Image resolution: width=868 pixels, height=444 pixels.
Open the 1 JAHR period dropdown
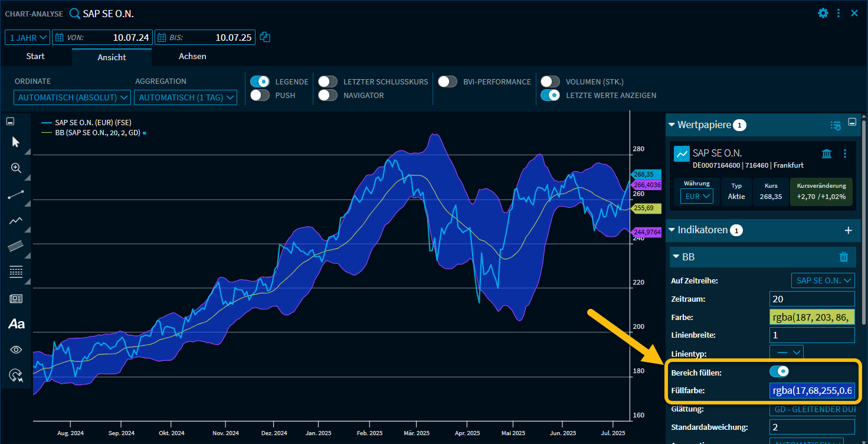click(27, 37)
